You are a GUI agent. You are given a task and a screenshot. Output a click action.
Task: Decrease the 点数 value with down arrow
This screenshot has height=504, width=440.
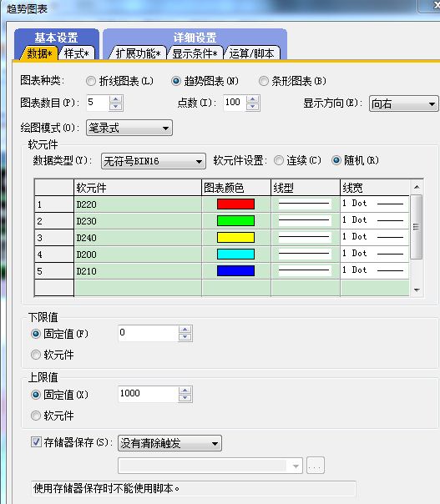[253, 107]
